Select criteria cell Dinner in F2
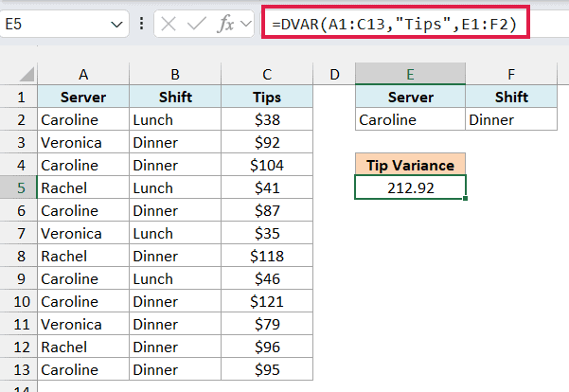The image size is (569, 392). pyautogui.click(x=511, y=119)
